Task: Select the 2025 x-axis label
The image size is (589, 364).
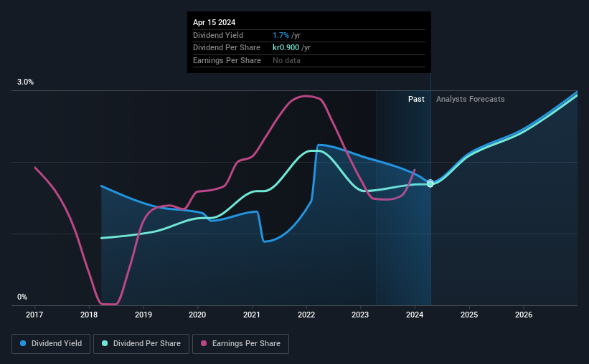Action: [x=469, y=315]
